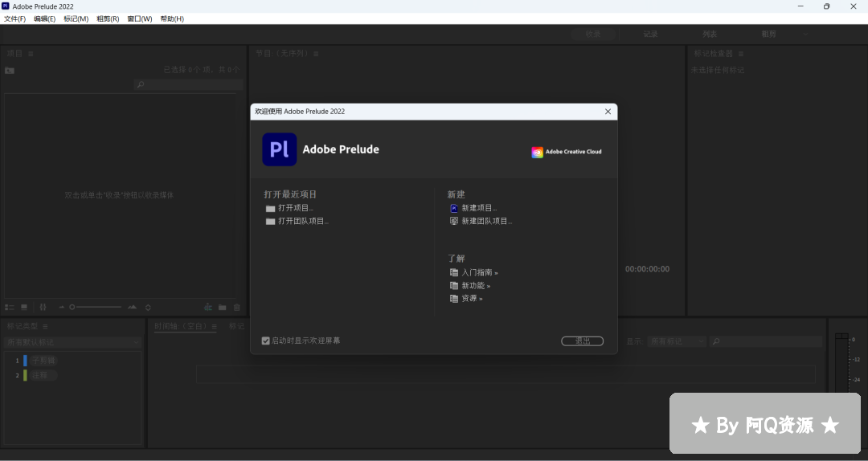Viewport: 868px width, 461px height.
Task: Click the Pl Adobe Prelude logo
Action: pos(279,149)
